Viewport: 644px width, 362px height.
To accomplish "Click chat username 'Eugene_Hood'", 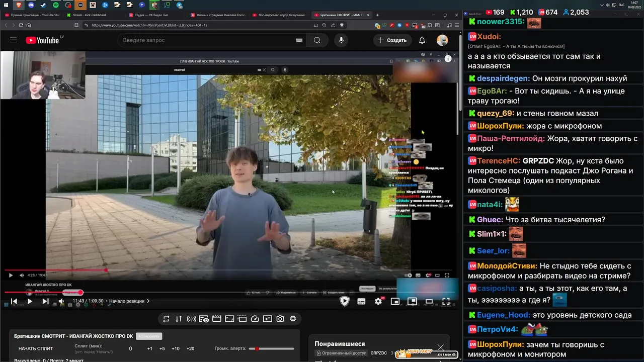I will (503, 315).
